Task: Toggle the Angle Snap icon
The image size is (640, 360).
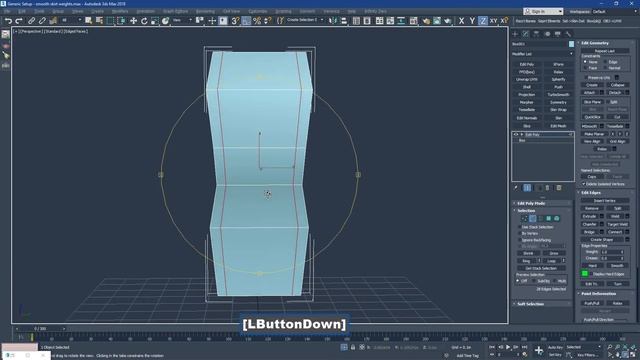Action: pos(246,20)
